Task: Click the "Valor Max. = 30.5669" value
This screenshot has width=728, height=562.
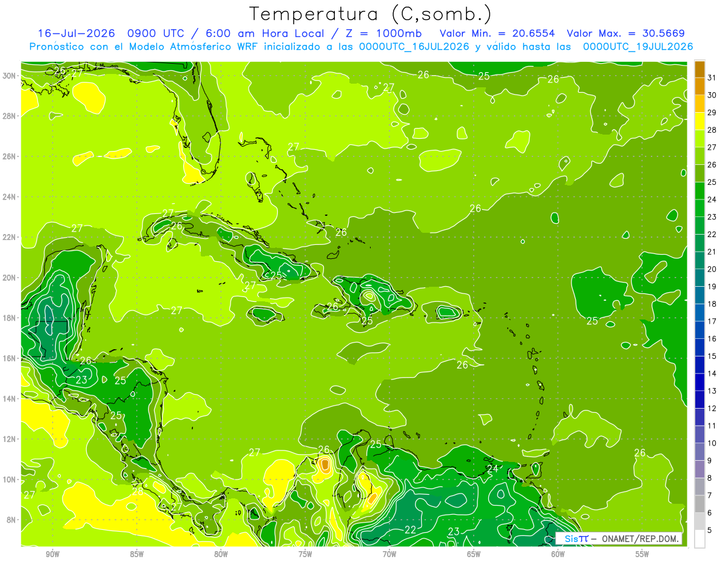Action: (x=625, y=33)
